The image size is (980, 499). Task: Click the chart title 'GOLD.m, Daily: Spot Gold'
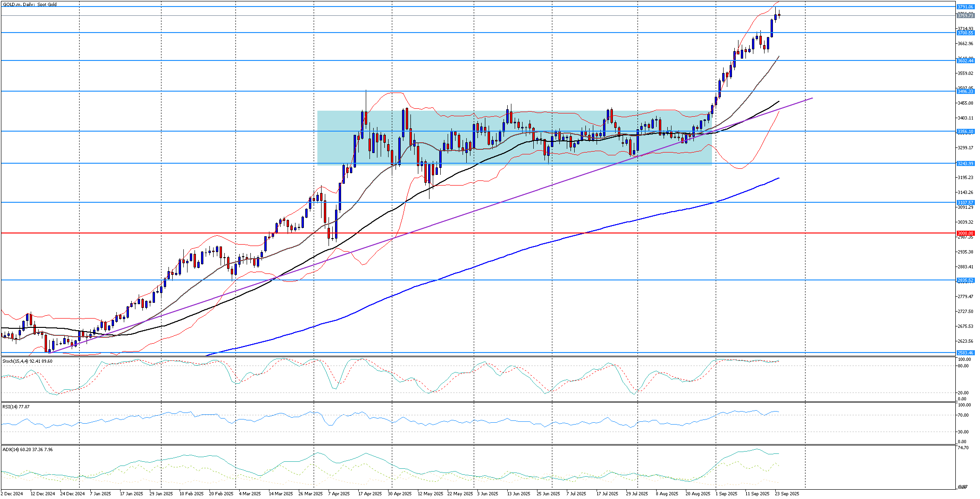(x=30, y=5)
